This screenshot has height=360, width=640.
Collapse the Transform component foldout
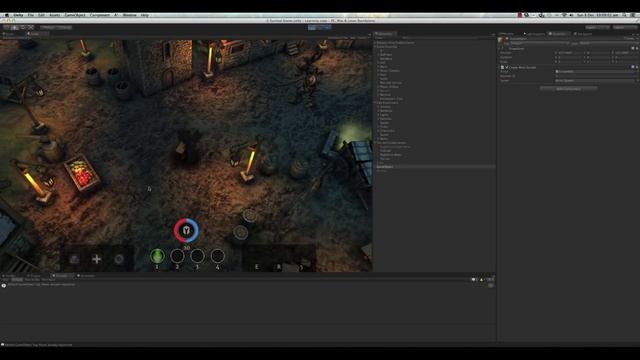pyautogui.click(x=499, y=49)
